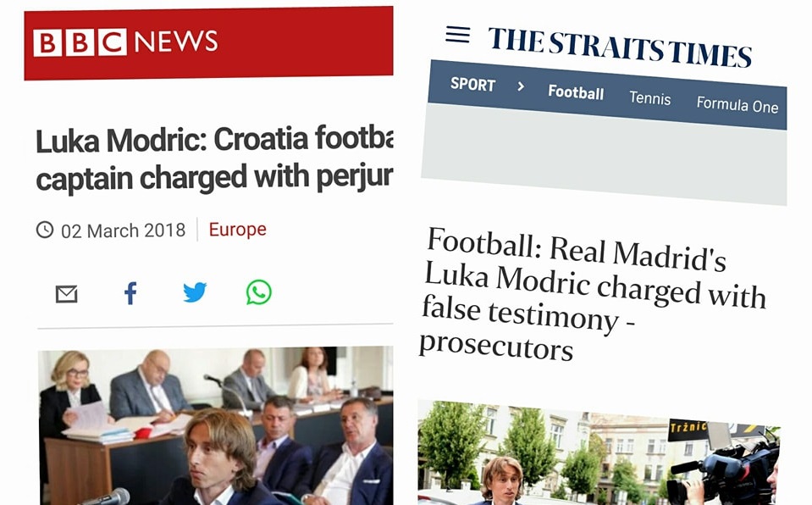Screen dimensions: 812x505
Task: Click the BBC News logo
Action: tap(125, 42)
